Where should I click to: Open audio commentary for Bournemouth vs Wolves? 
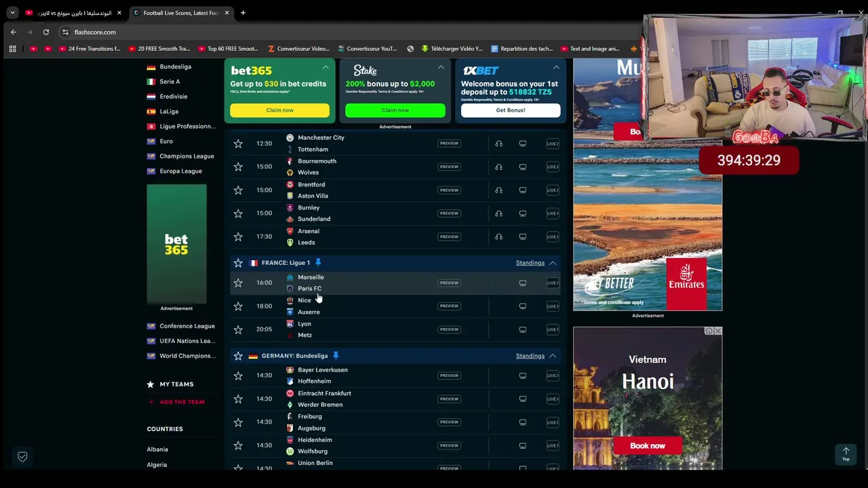(498, 167)
